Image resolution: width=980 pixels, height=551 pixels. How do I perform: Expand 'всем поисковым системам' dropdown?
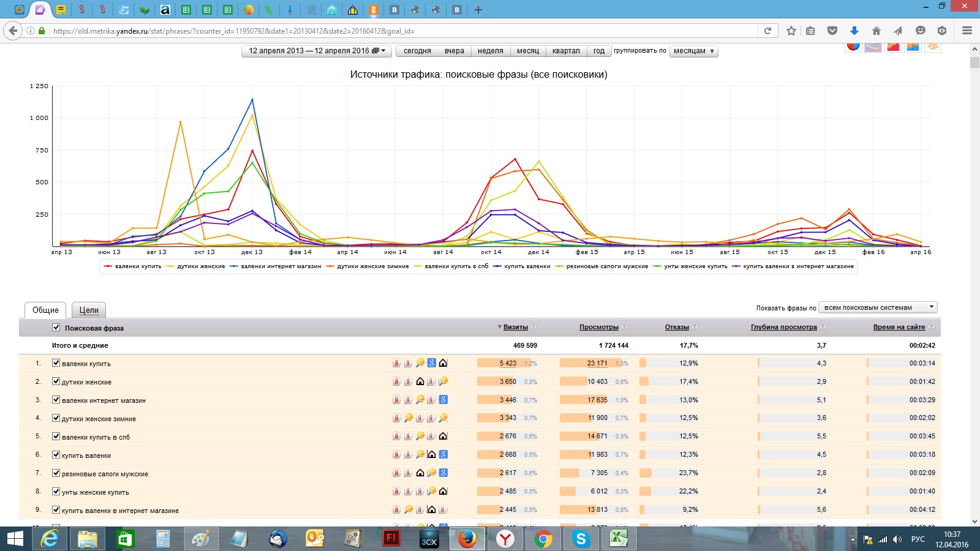877,307
